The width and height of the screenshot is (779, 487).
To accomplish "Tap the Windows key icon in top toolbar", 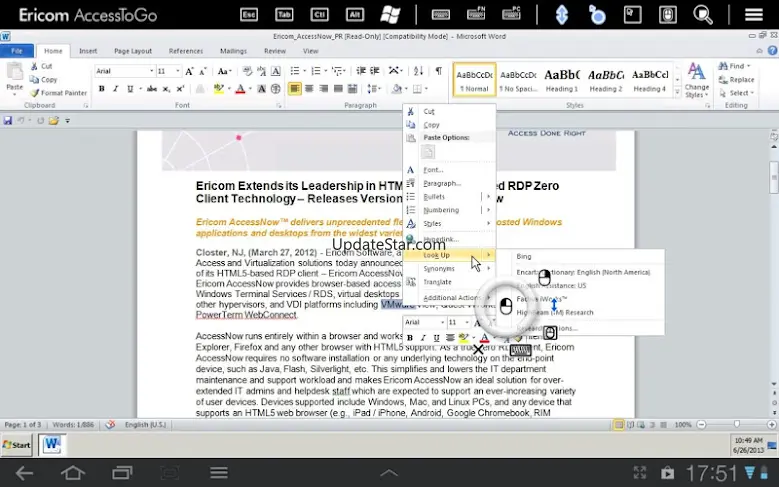I will 390,14.
